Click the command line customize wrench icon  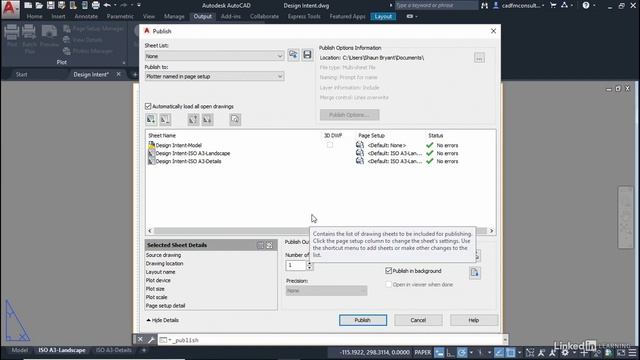pyautogui.click(x=151, y=340)
